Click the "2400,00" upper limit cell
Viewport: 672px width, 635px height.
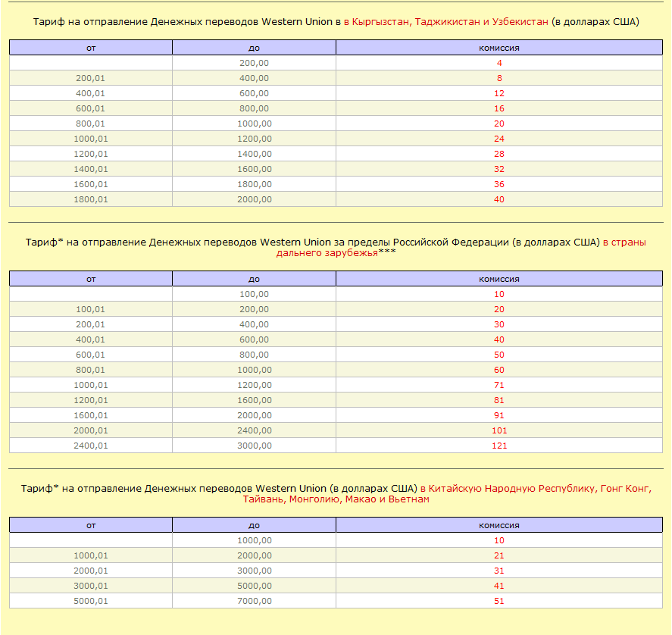click(255, 430)
